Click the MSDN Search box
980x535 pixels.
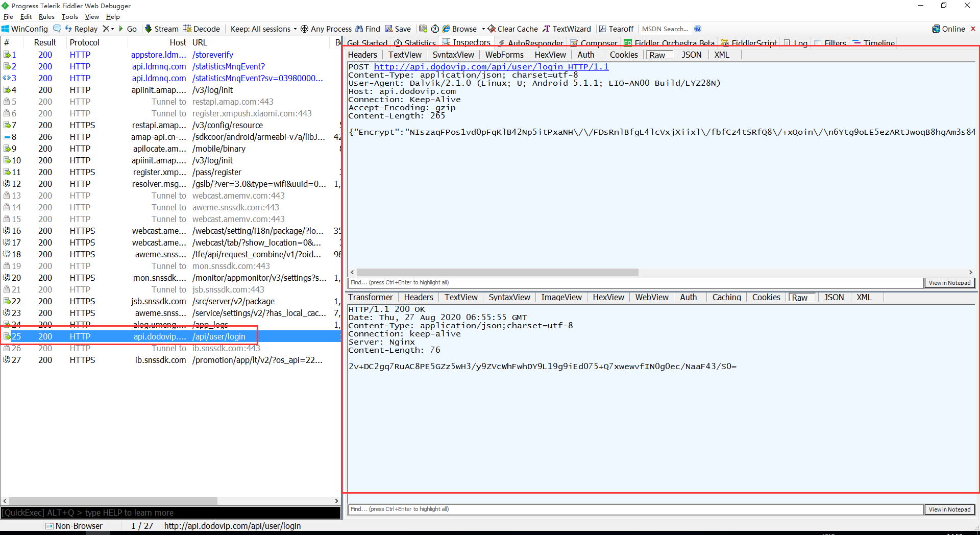665,29
